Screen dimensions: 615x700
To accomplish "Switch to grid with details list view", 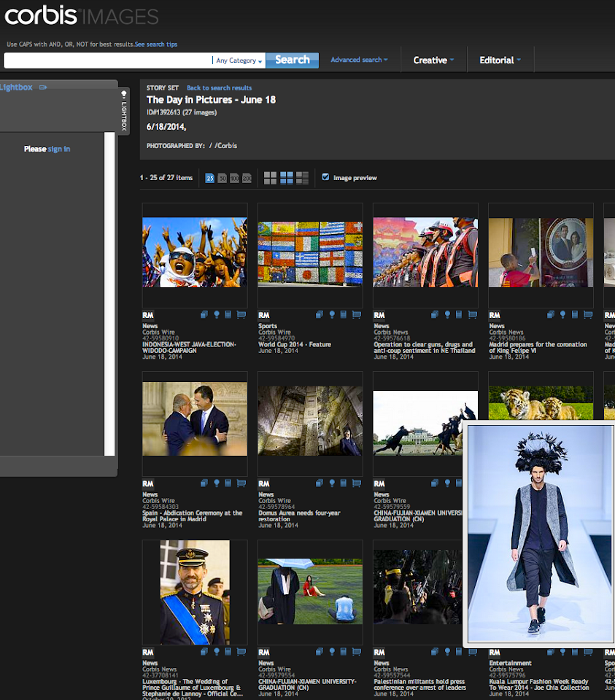I will pos(302,178).
